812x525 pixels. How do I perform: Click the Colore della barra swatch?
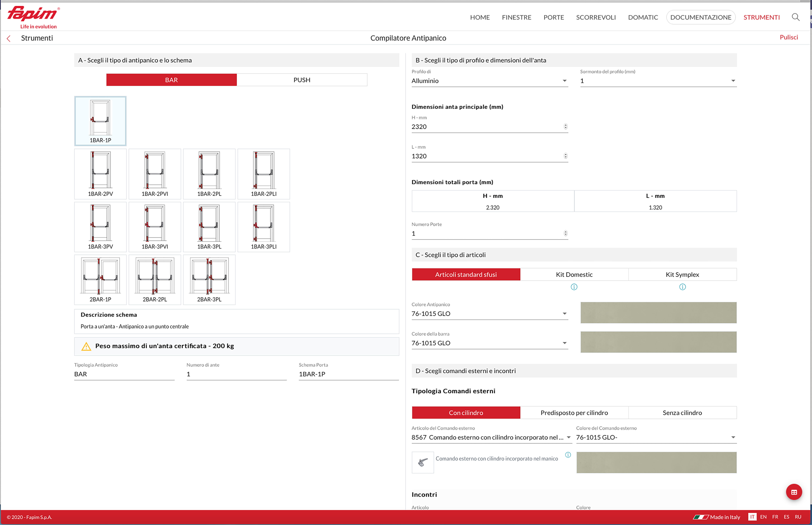(x=658, y=342)
